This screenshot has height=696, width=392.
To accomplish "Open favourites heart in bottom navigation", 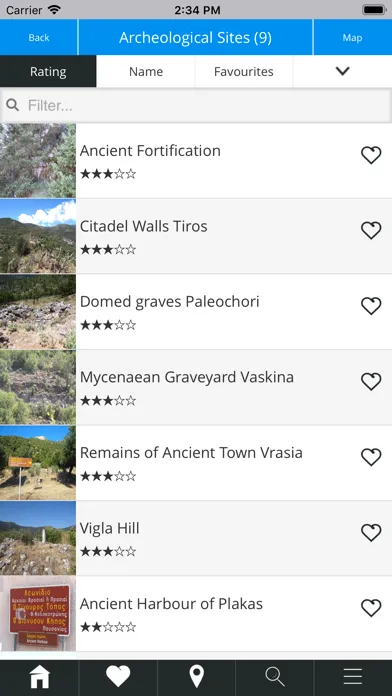I will pyautogui.click(x=118, y=677).
